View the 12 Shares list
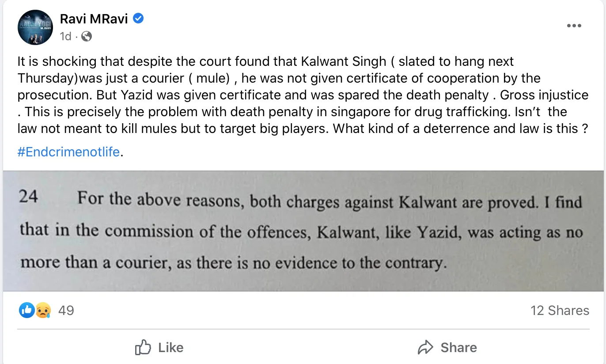606x364 pixels. (x=560, y=311)
